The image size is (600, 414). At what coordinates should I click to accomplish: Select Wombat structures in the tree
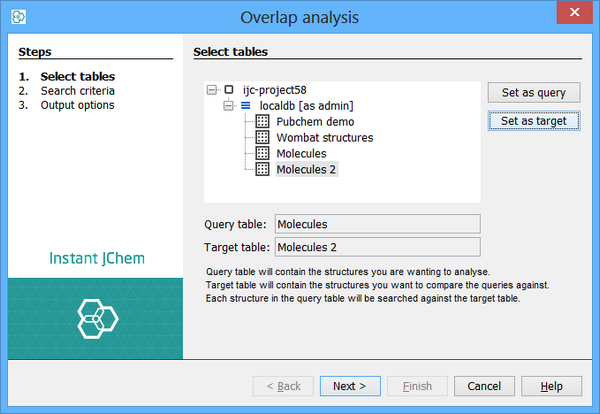pyautogui.click(x=325, y=137)
